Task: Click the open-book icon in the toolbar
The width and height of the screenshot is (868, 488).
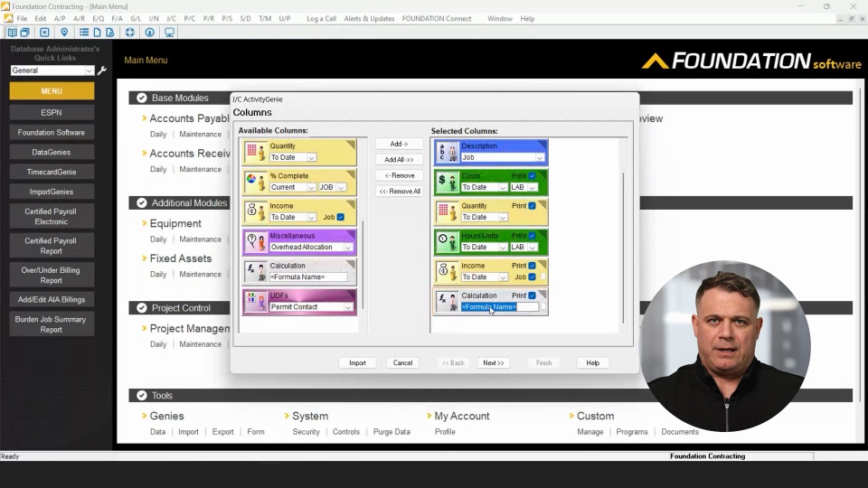Action: pyautogui.click(x=12, y=33)
